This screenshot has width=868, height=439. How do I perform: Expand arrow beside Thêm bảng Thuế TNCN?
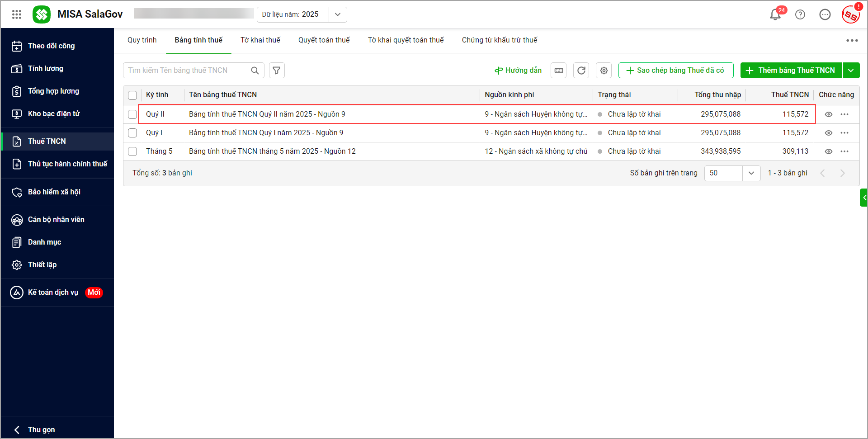click(x=851, y=71)
